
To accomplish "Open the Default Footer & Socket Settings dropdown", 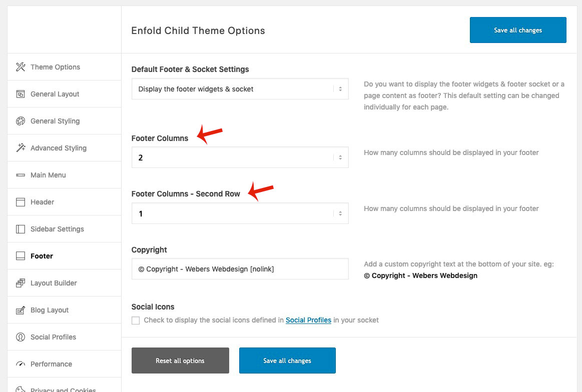I will pyautogui.click(x=240, y=88).
